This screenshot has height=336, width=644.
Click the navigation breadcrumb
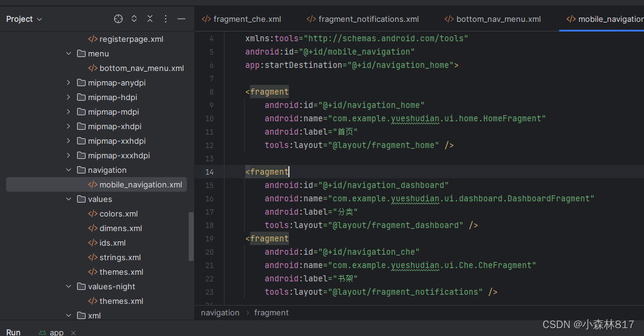tap(220, 312)
